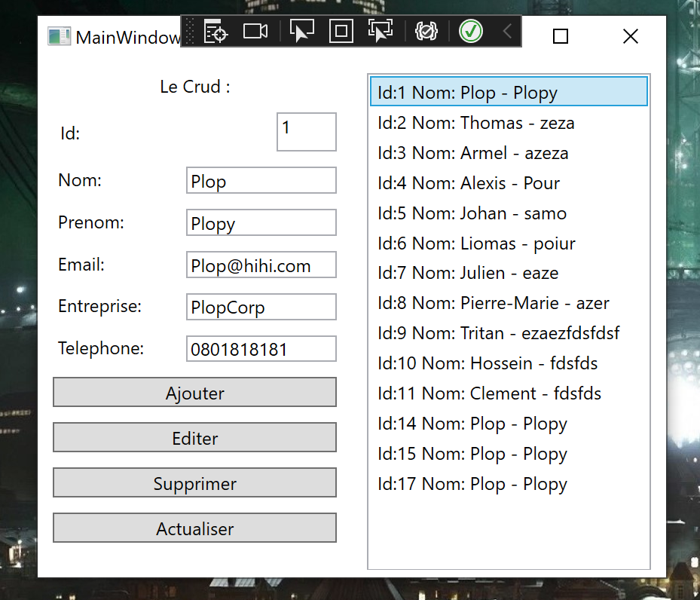
Task: Toggle the Display Layout Adorners icon
Action: (x=341, y=31)
